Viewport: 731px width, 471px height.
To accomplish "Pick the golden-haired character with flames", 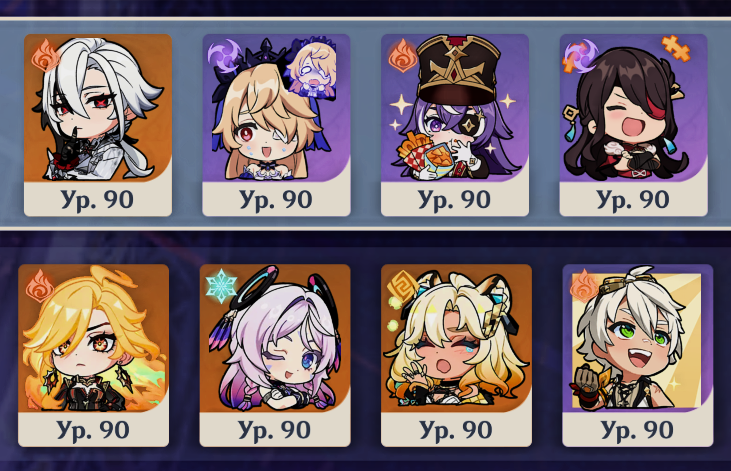I will 93,355.
